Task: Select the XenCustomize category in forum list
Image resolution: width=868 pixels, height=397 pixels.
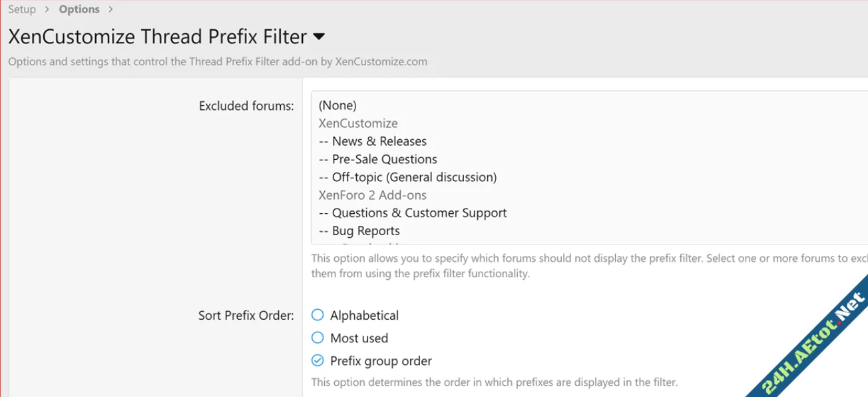Action: point(358,123)
